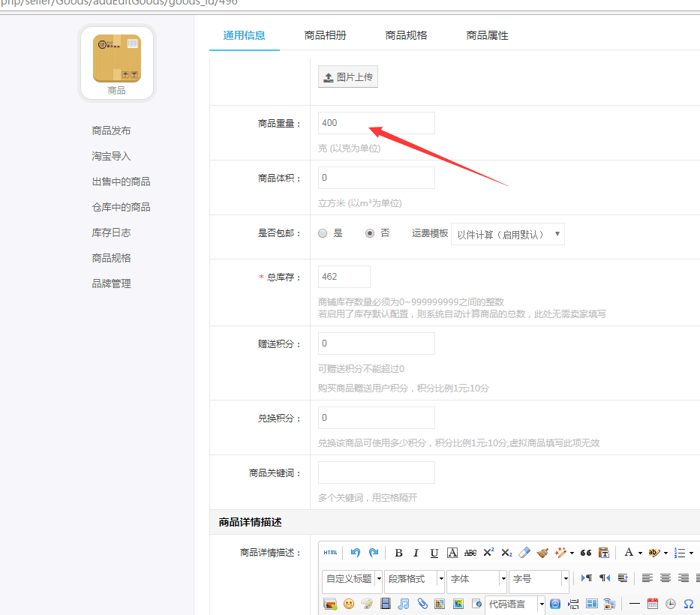The width and height of the screenshot is (700, 615).
Task: Select '是' for free shipping
Action: 323,233
